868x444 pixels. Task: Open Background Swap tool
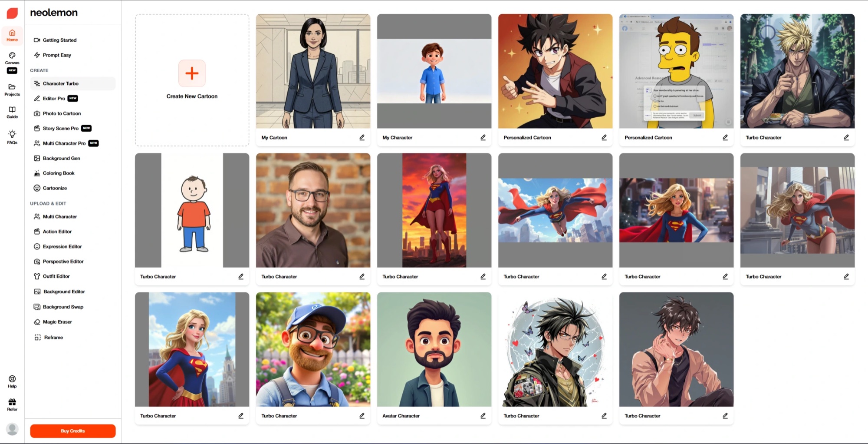coord(72,307)
